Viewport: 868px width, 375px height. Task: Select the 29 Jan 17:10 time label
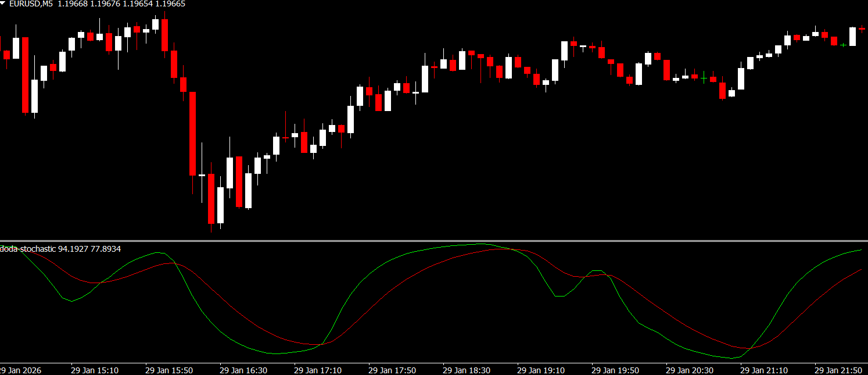coord(318,370)
